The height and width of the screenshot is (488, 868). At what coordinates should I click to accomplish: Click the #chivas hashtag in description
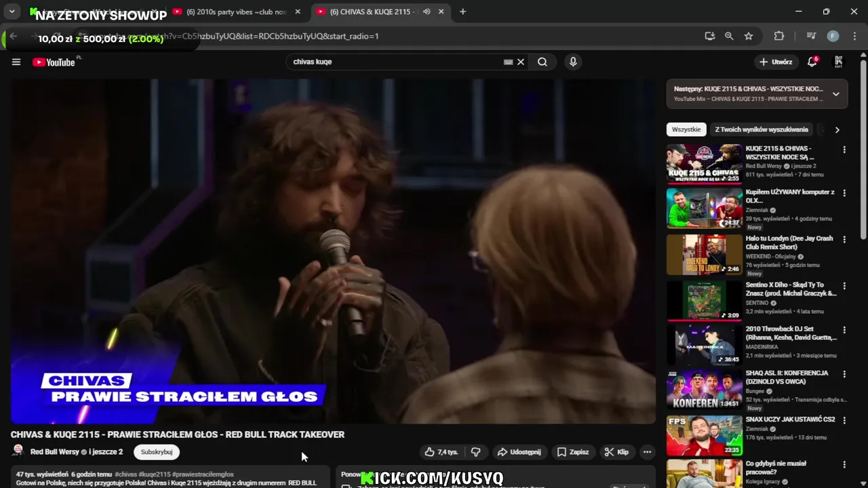(126, 474)
